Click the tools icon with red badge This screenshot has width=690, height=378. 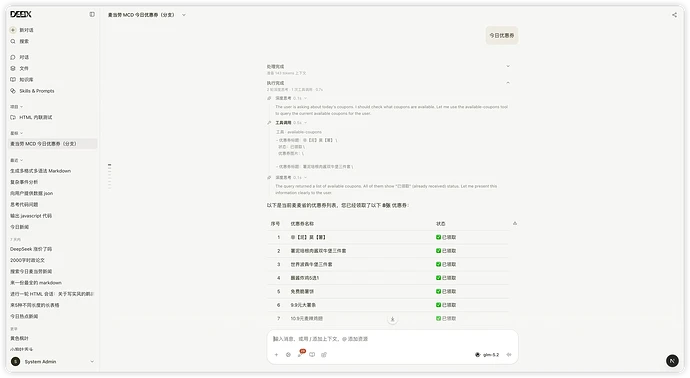(301, 354)
